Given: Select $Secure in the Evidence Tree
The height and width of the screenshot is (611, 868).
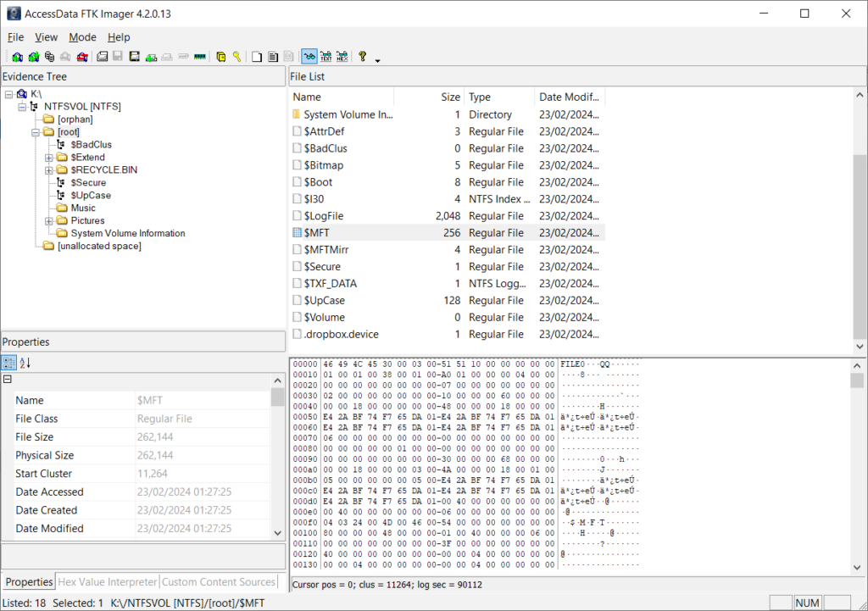Looking at the screenshot, I should tap(88, 183).
